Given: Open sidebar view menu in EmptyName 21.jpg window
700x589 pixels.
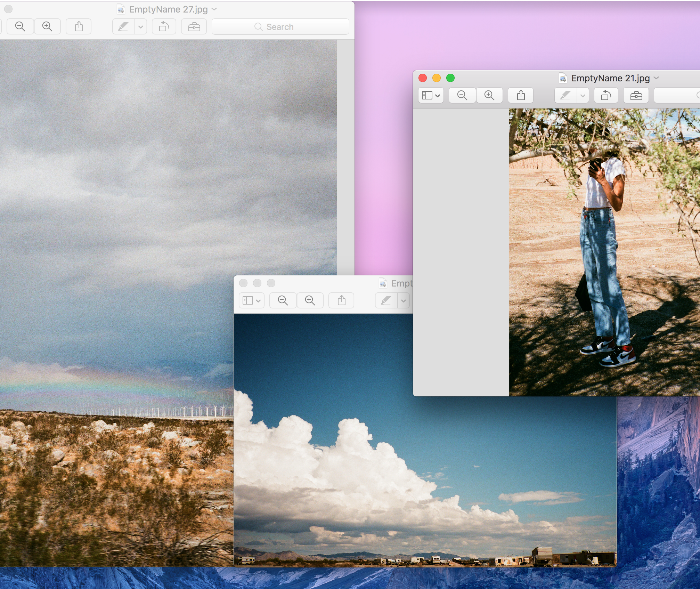Looking at the screenshot, I should coord(431,95).
